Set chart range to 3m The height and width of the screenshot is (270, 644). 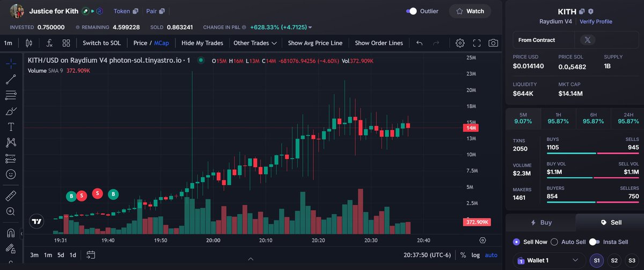click(34, 255)
